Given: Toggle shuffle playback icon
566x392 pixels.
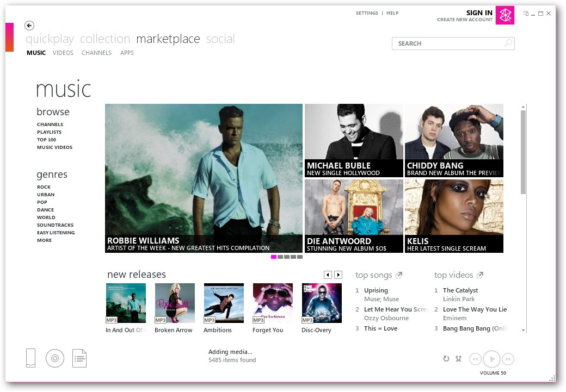Looking at the screenshot, I should tap(458, 358).
